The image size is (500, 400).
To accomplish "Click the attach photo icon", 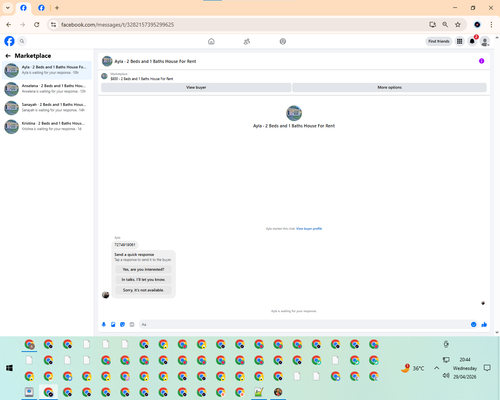I will [x=113, y=324].
